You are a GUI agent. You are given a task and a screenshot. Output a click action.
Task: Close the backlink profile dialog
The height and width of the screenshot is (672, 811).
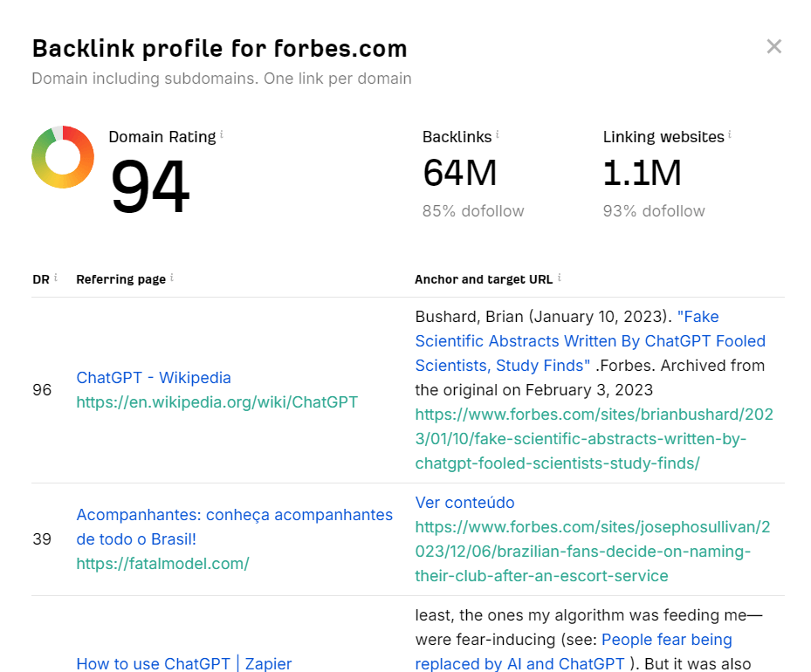[x=773, y=46]
